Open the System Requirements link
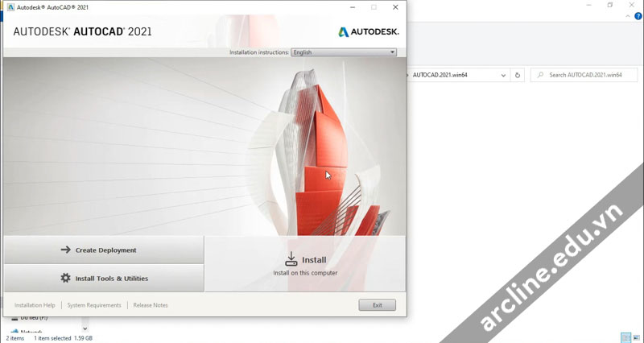 click(x=94, y=305)
